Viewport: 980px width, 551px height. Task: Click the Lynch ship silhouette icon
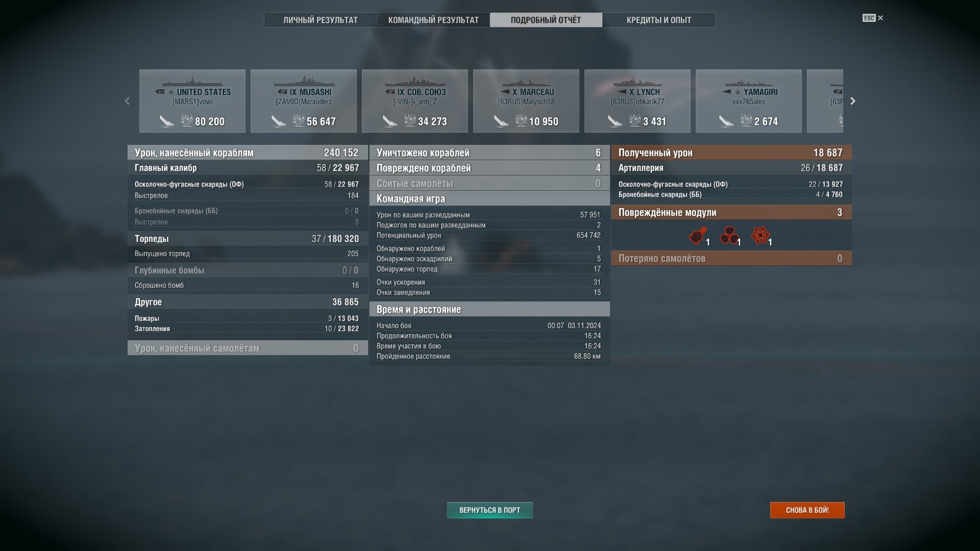tap(637, 83)
